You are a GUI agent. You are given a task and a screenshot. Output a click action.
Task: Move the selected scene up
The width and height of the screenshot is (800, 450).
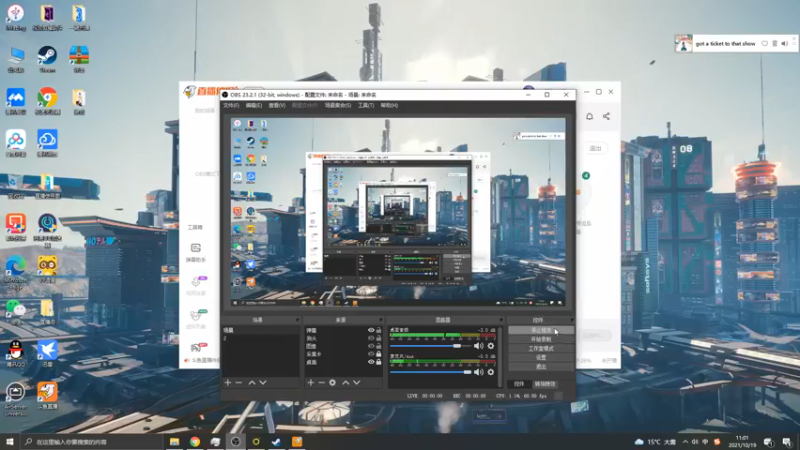click(x=252, y=382)
